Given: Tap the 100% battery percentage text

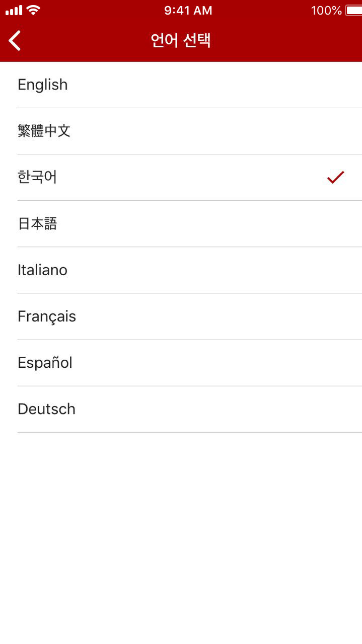Looking at the screenshot, I should (x=326, y=10).
